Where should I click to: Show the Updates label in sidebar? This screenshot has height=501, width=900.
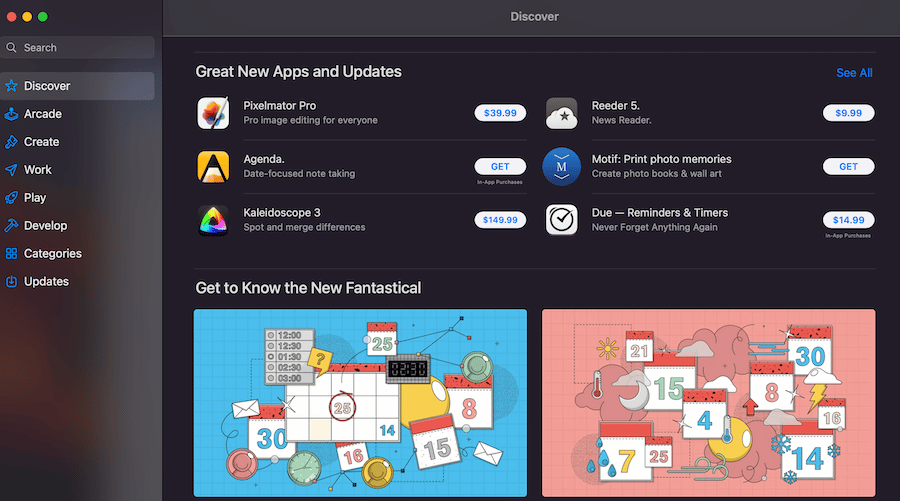point(46,281)
